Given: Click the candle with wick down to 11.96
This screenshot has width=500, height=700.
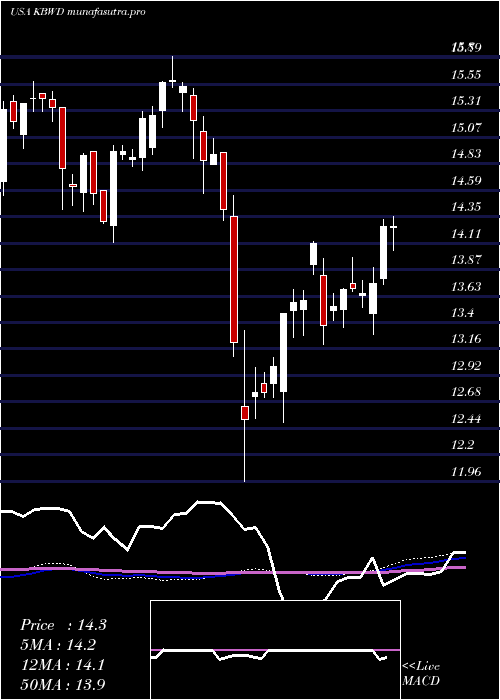Looking at the screenshot, I should 245,406.
